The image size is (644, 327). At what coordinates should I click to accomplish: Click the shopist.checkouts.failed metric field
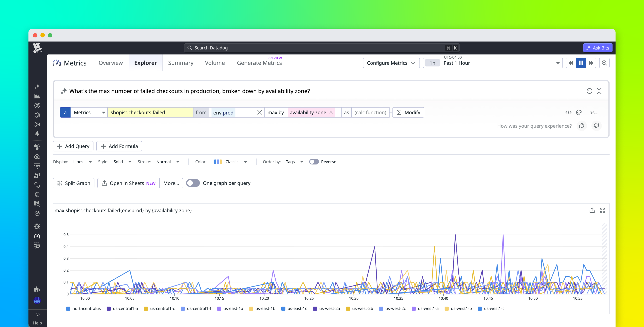[150, 113]
